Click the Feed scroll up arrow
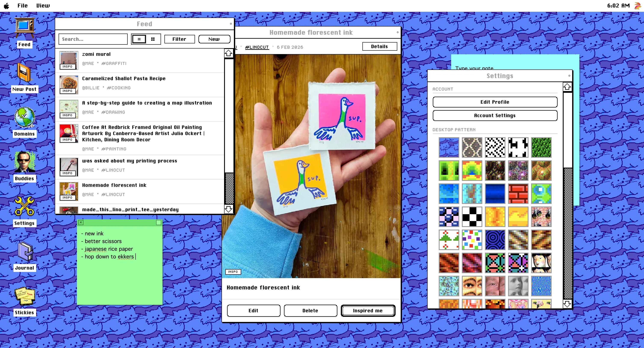 coord(229,53)
